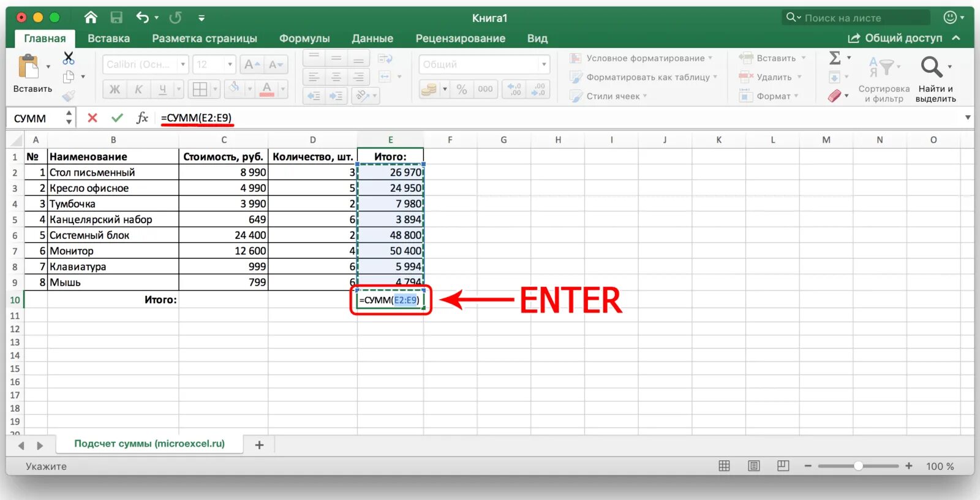Viewport: 980px width, 500px height.
Task: Clear contents with eraser icon
Action: [x=834, y=96]
